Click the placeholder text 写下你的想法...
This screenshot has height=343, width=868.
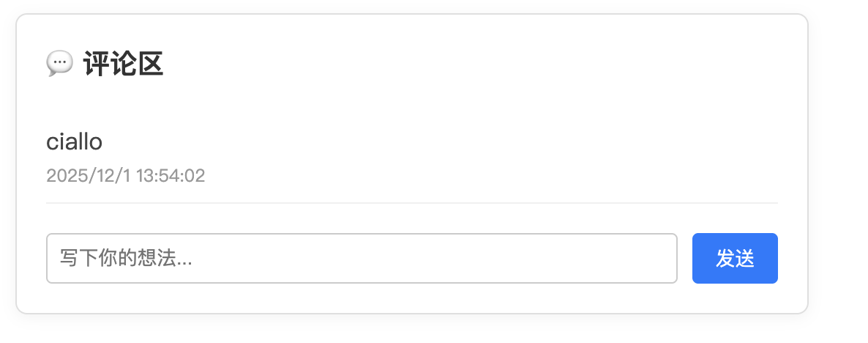pos(126,258)
